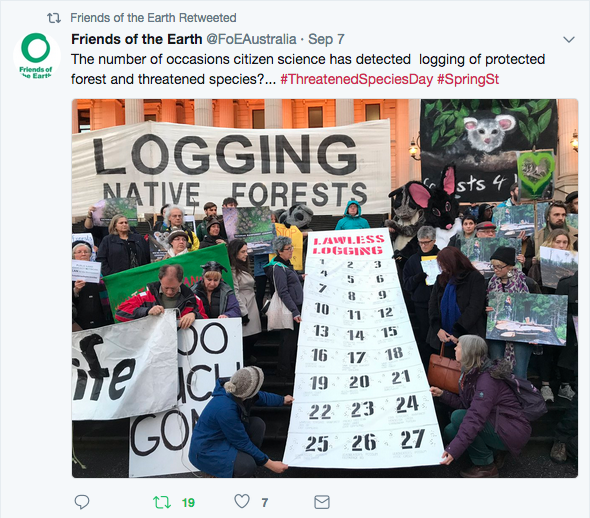The height and width of the screenshot is (518, 590).
Task: Click the retweeted arrows icon at the top
Action: point(54,18)
